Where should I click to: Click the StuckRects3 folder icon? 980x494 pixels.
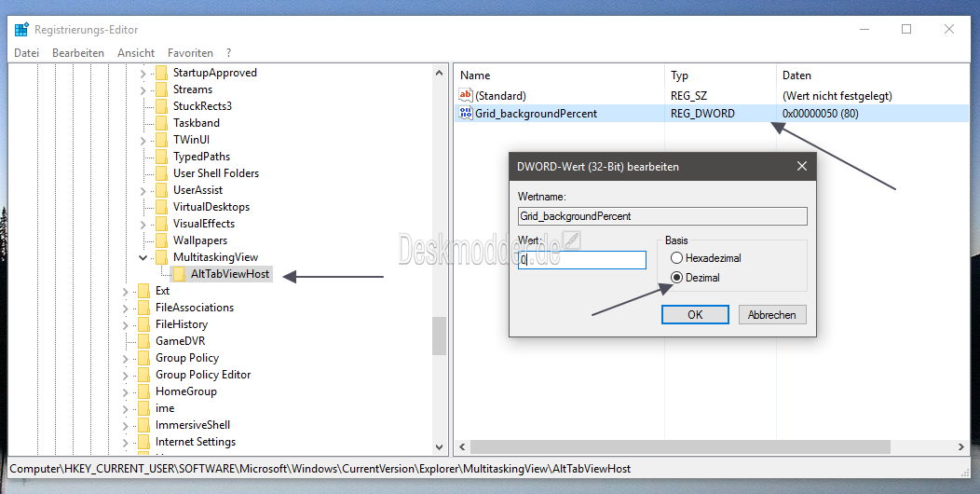click(161, 106)
